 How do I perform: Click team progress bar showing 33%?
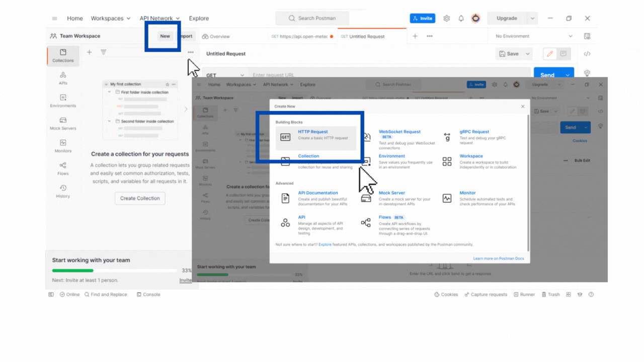click(116, 270)
